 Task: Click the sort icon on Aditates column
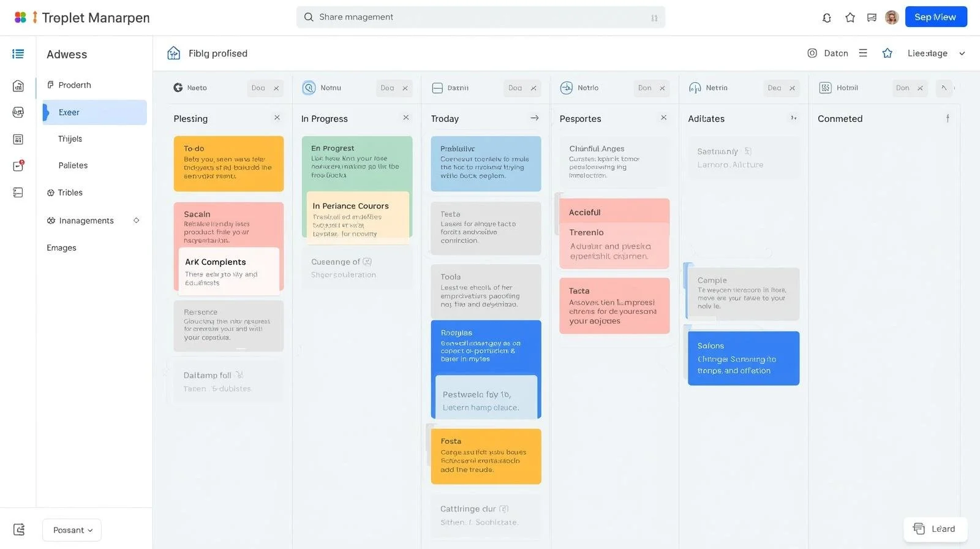tap(794, 118)
